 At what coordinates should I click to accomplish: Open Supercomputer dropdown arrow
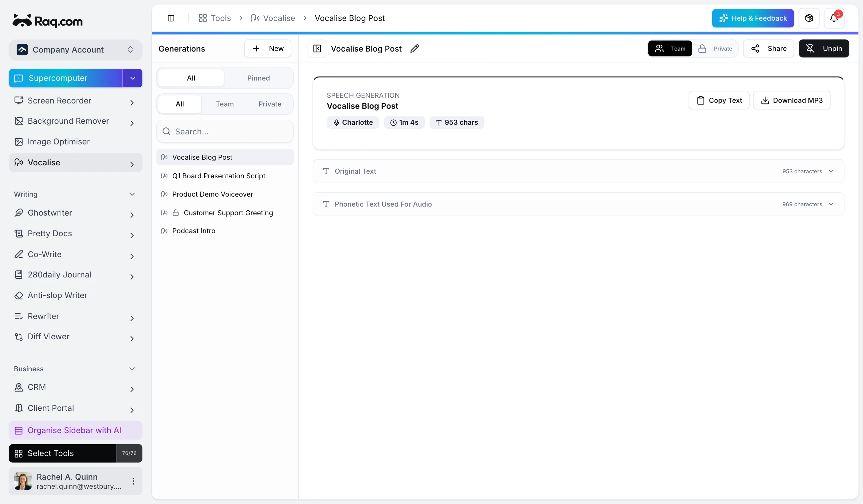pos(133,78)
